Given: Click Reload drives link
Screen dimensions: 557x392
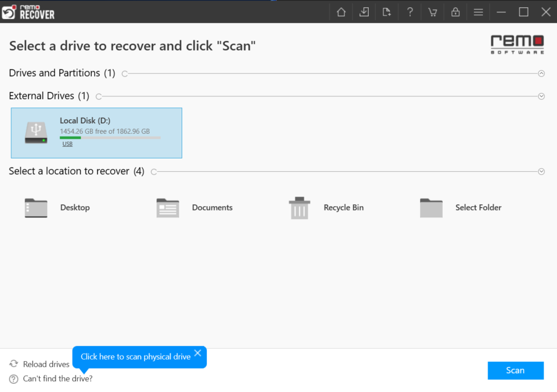Looking at the screenshot, I should (x=46, y=365).
